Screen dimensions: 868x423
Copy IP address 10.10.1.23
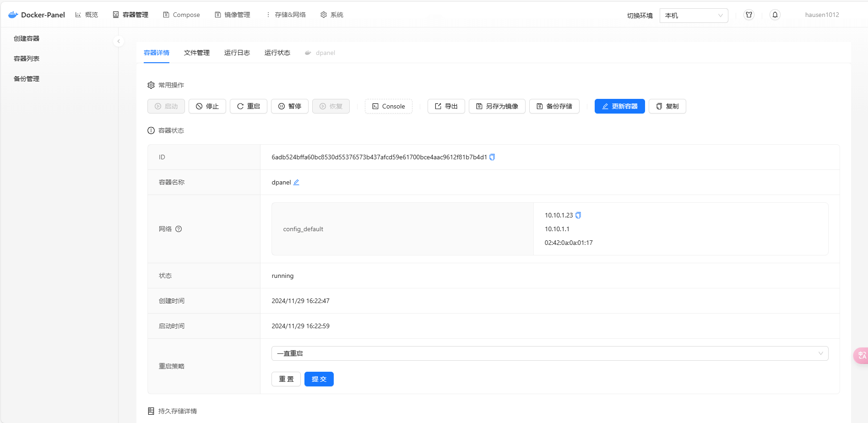tap(578, 215)
